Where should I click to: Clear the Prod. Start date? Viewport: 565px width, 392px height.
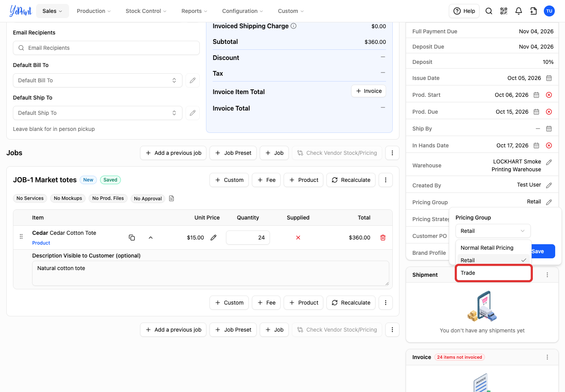549,95
